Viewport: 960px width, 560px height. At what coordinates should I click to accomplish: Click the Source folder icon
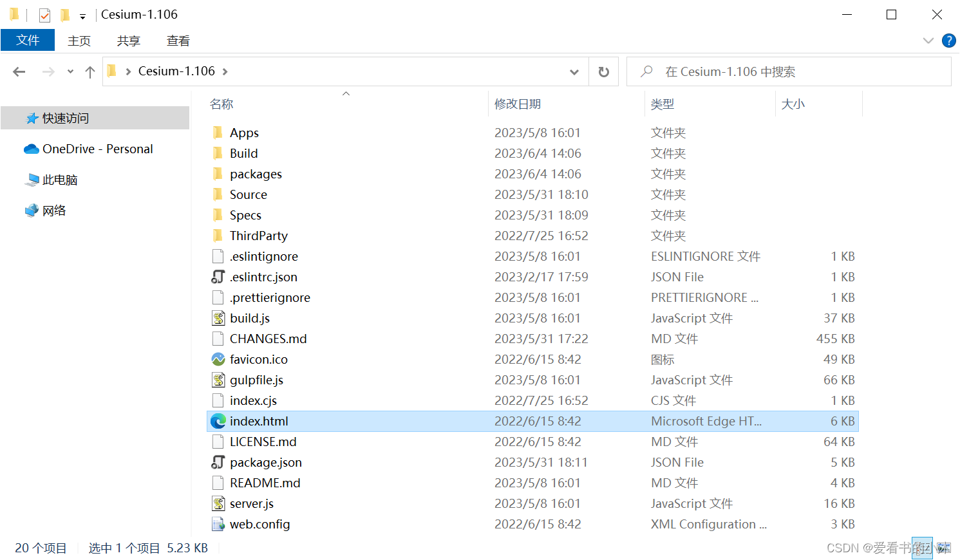click(x=218, y=194)
